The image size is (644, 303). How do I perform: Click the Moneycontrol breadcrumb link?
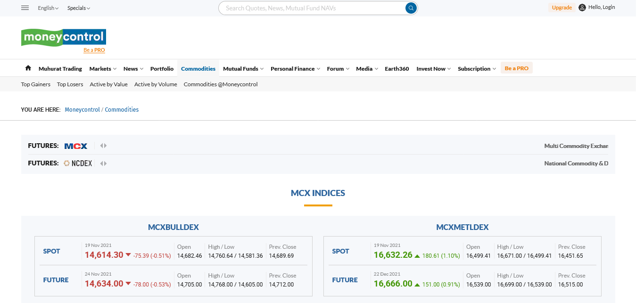[82, 110]
